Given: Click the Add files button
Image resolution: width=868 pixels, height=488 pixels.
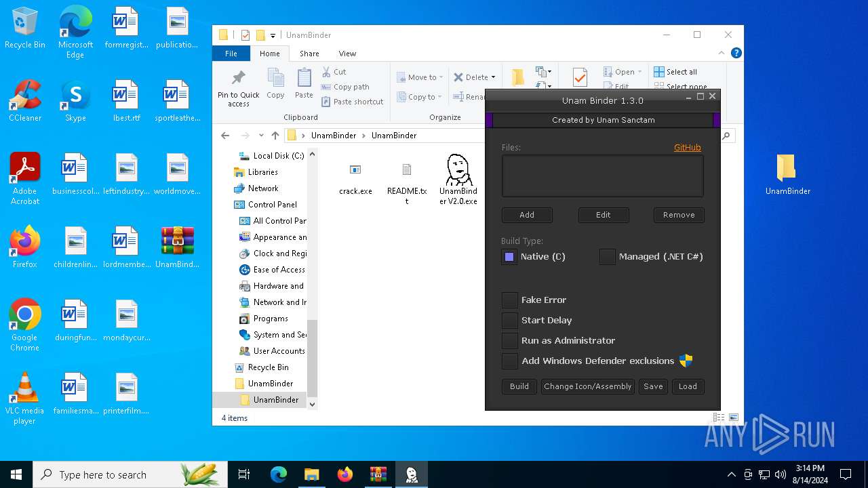Looking at the screenshot, I should coord(527,215).
